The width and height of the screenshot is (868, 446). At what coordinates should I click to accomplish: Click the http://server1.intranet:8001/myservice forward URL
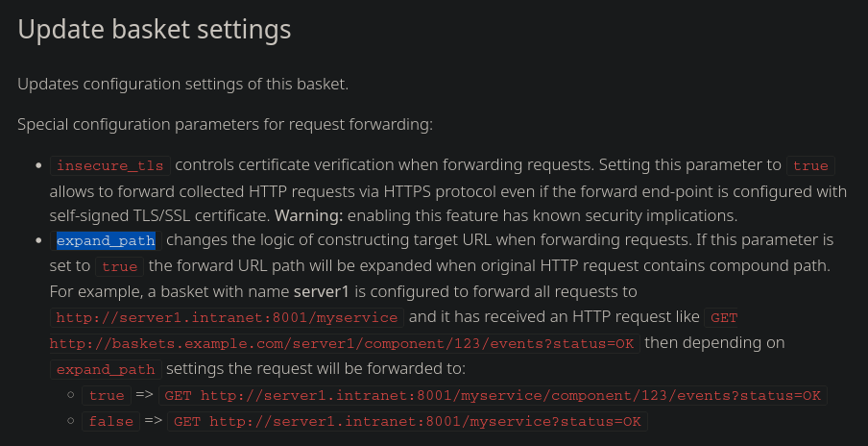227,316
